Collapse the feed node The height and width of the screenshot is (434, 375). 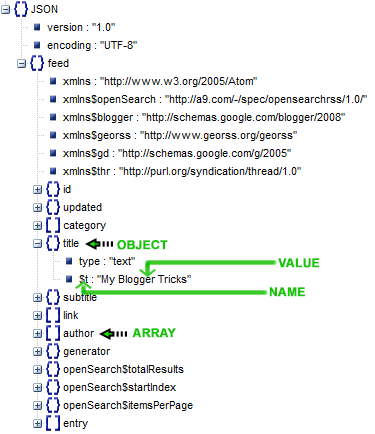click(x=22, y=64)
